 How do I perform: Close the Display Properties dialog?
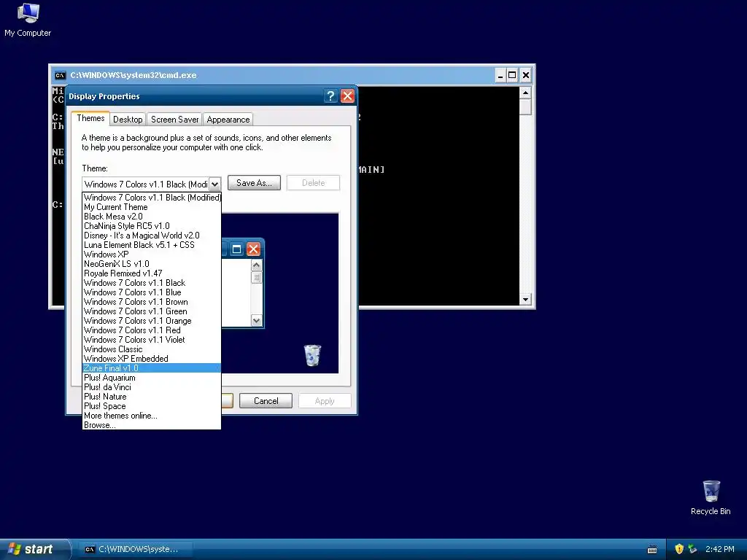point(348,96)
